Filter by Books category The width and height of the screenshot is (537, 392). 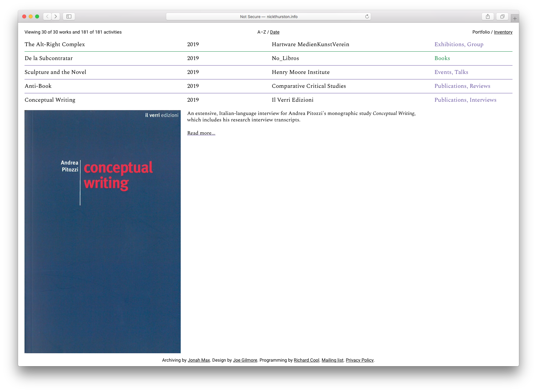(x=442, y=58)
